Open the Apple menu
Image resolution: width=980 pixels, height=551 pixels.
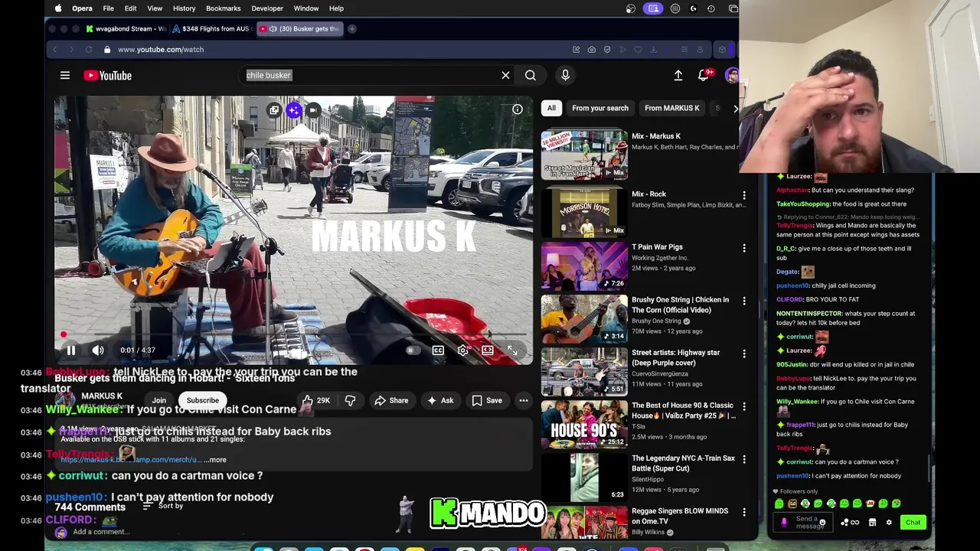58,8
